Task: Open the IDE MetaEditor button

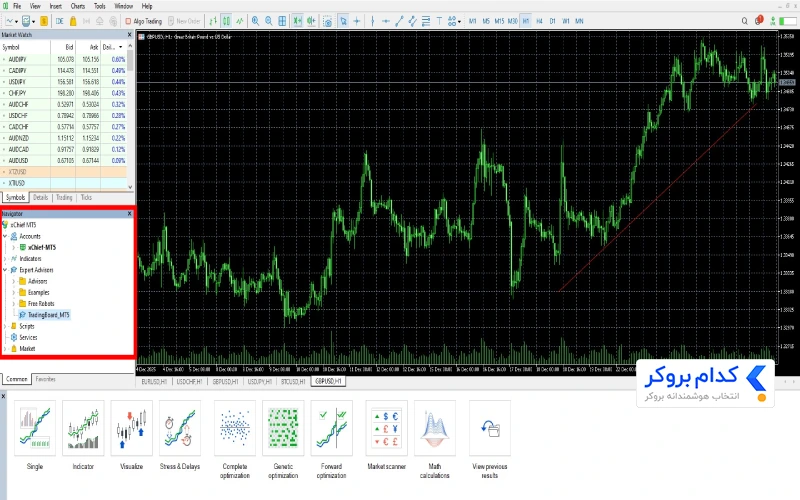Action: click(x=60, y=21)
